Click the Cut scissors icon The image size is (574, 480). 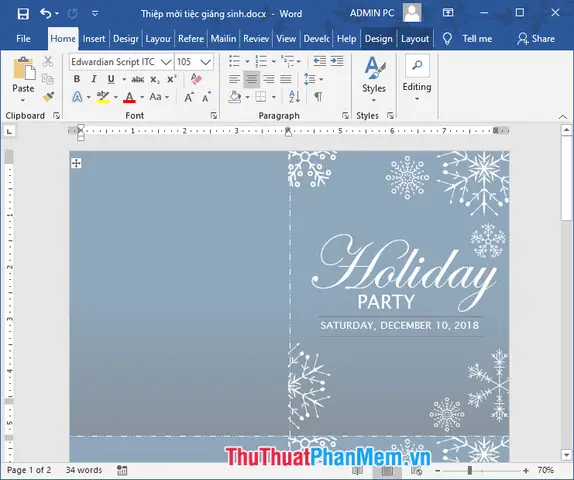click(48, 61)
